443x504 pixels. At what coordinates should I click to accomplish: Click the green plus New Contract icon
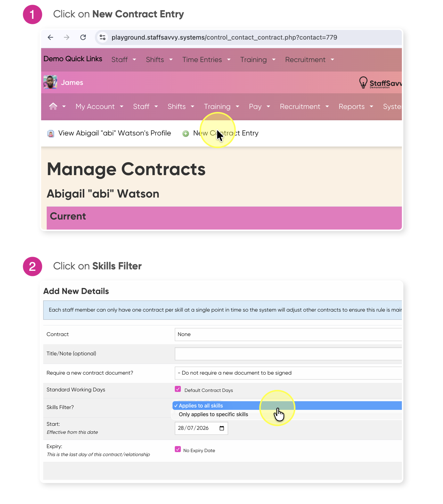tap(186, 134)
